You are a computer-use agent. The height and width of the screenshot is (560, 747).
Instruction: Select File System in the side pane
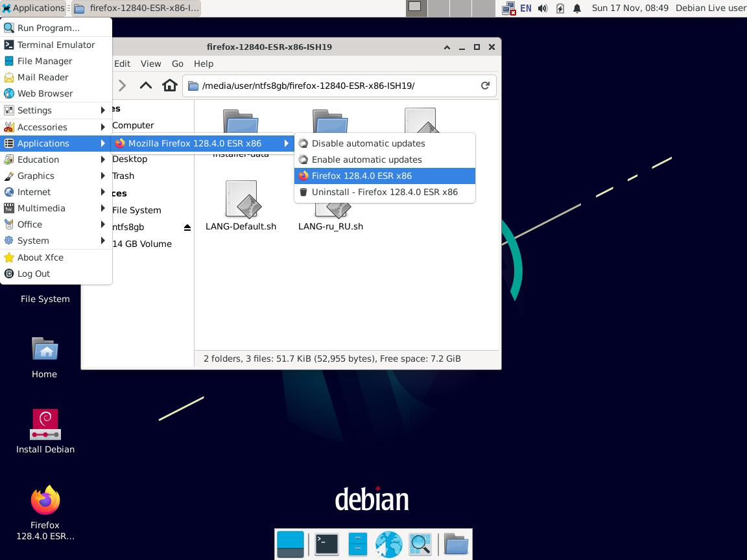pyautogui.click(x=137, y=210)
